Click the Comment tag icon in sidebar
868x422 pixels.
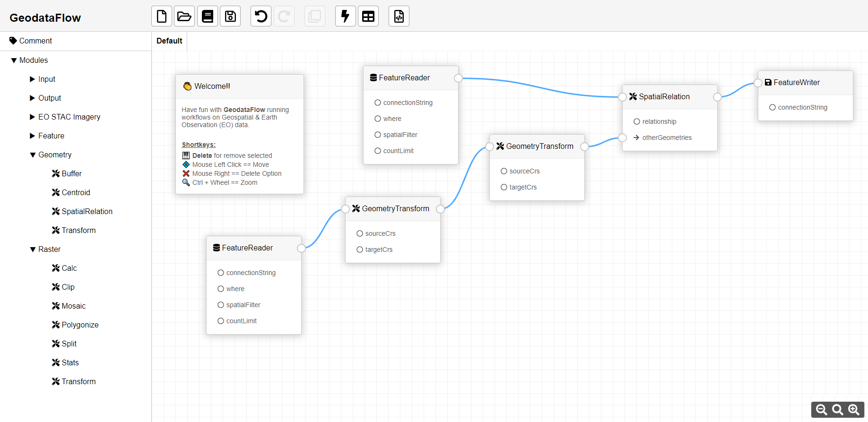coord(13,41)
